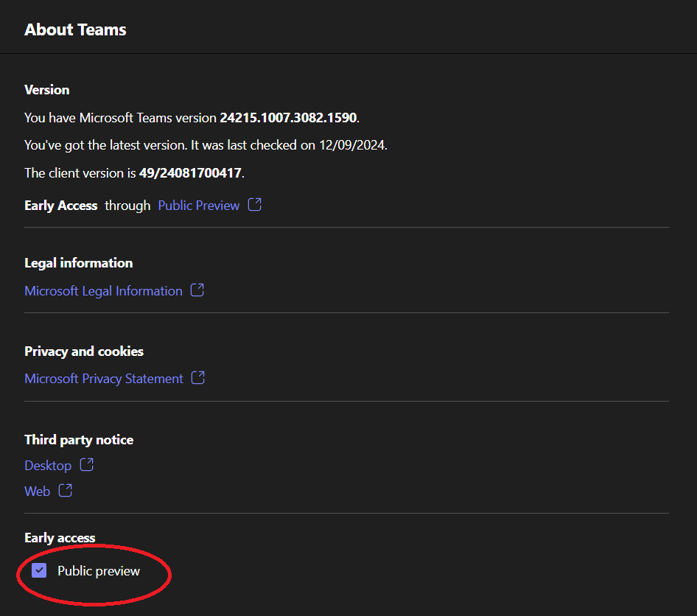Click the Version section heading
This screenshot has width=697, height=616.
click(47, 90)
